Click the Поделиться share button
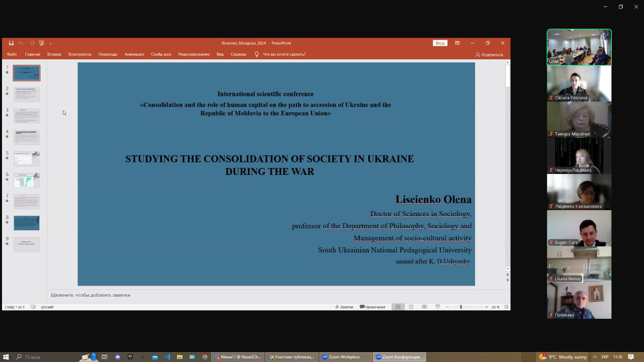Image resolution: width=644 pixels, height=362 pixels. coord(489,54)
